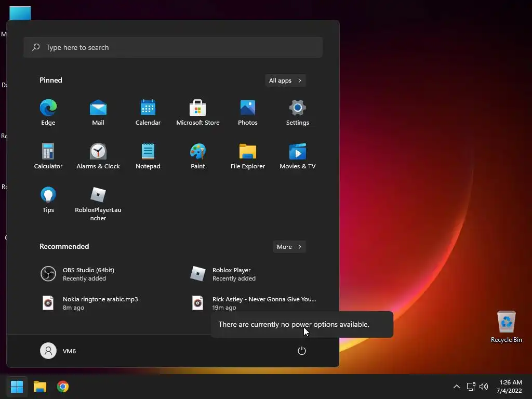Image resolution: width=532 pixels, height=399 pixels.
Task: Click the no power options available tooltip
Action: click(x=302, y=324)
